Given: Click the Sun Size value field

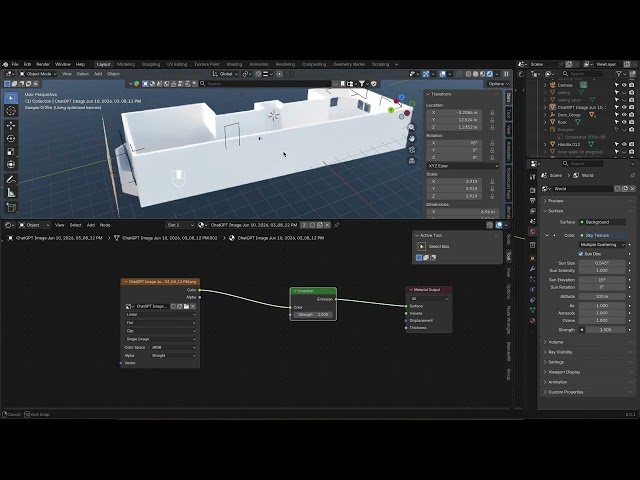Looking at the screenshot, I should [x=602, y=263].
